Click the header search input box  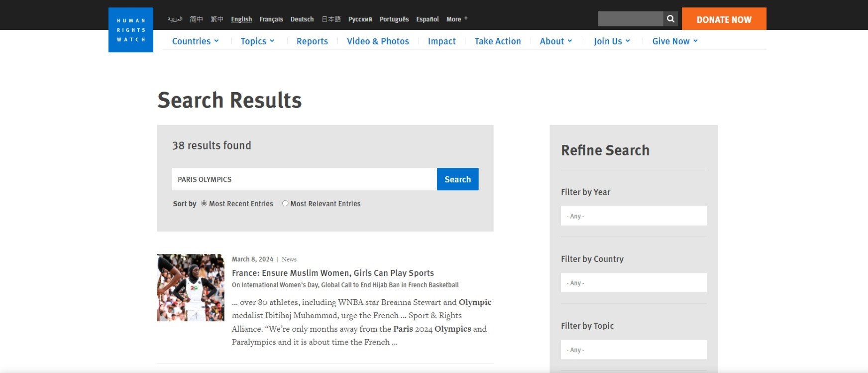coord(630,19)
